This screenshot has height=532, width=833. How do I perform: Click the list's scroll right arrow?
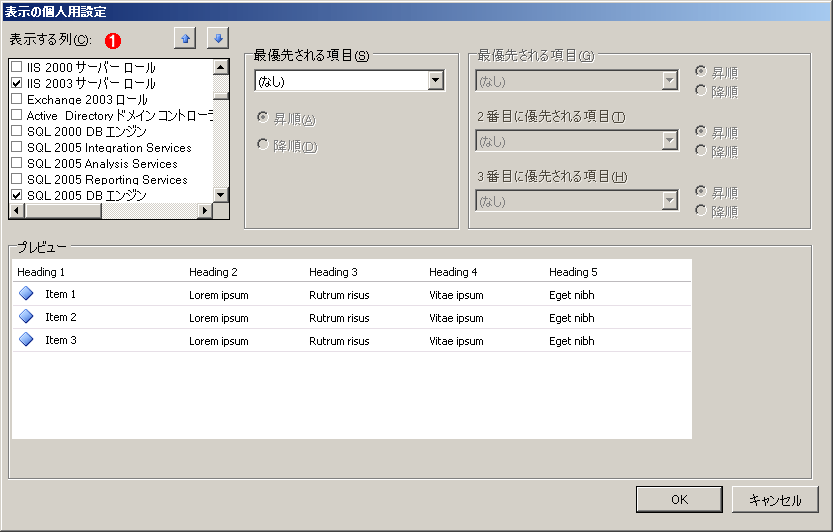tap(205, 211)
